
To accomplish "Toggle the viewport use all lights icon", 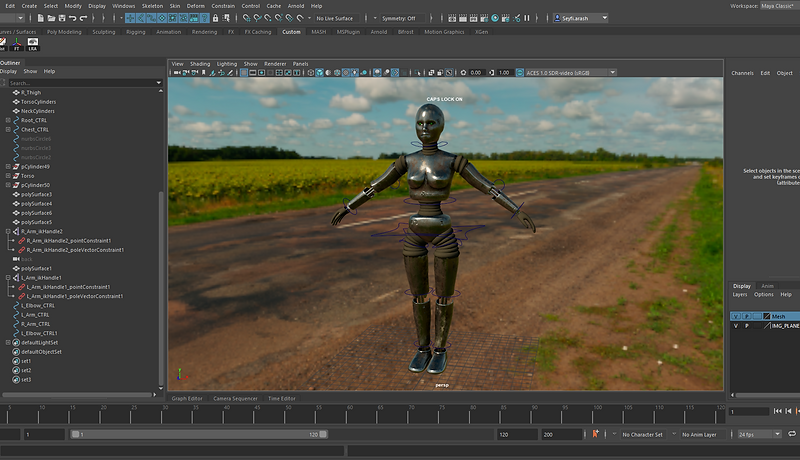I will point(355,72).
